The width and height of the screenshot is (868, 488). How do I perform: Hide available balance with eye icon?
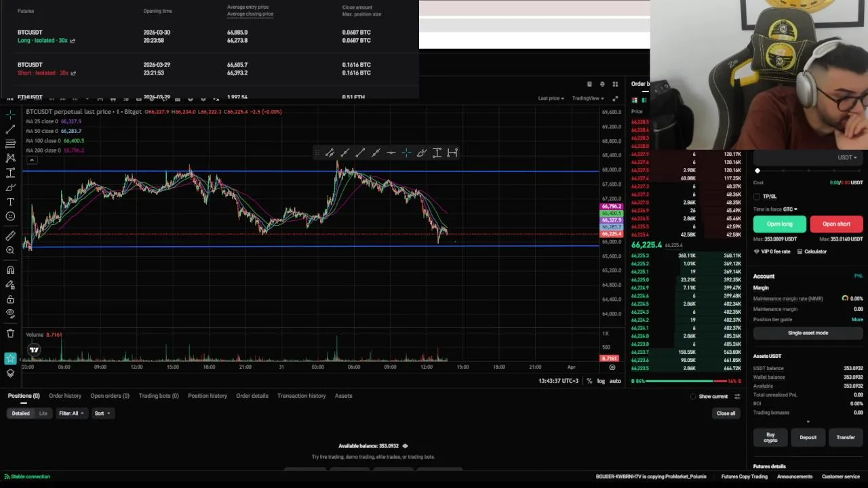pos(405,446)
